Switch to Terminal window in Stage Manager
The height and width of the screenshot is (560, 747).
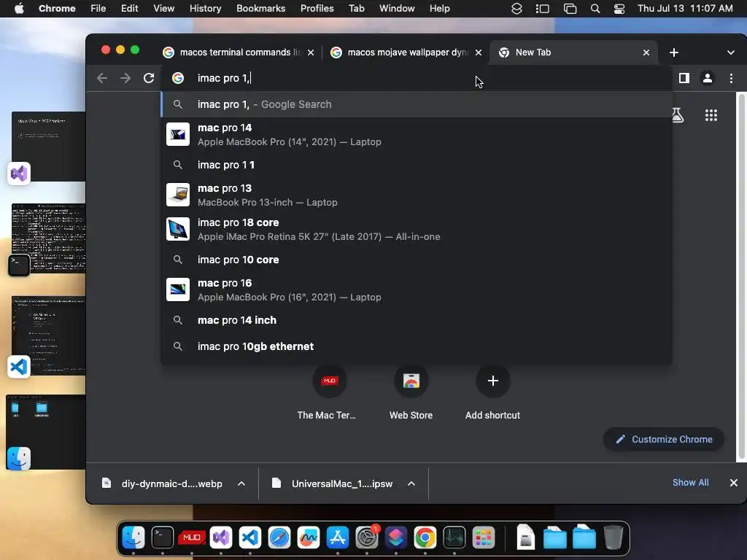[x=49, y=238]
